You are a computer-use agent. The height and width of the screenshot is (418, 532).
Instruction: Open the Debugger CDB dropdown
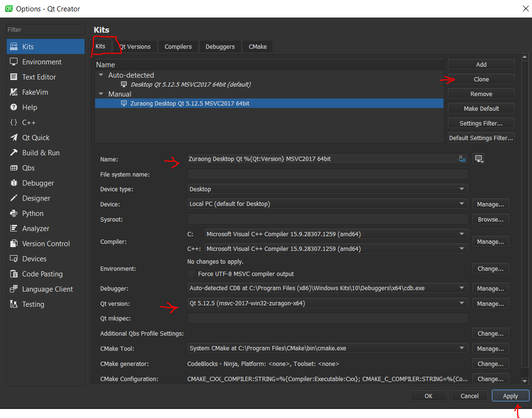tap(327, 288)
